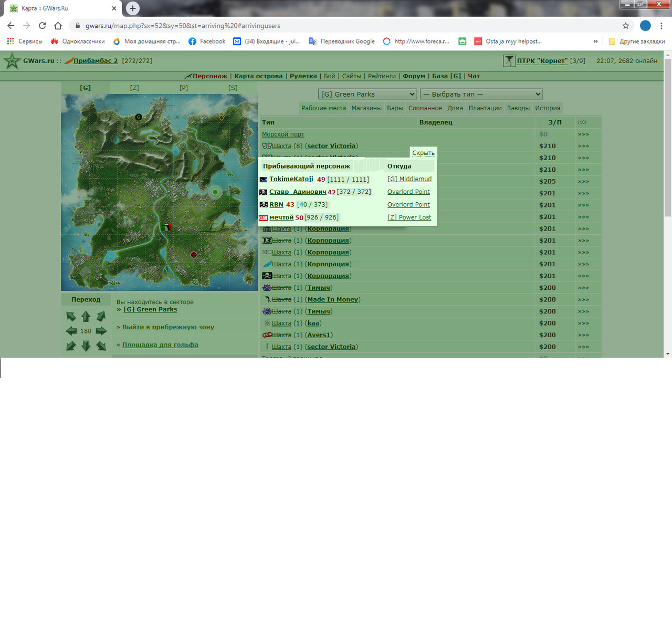Click the GWars star logo
Image resolution: width=672 pixels, height=627 pixels.
click(x=12, y=61)
